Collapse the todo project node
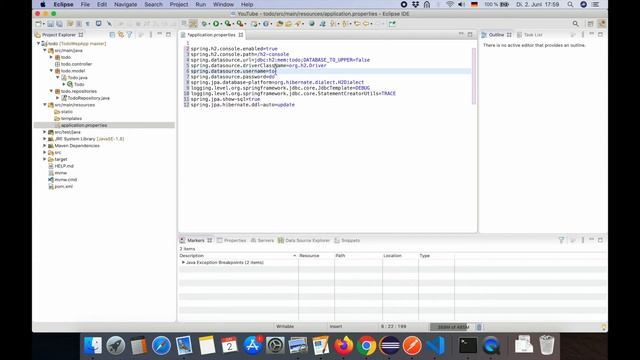The width and height of the screenshot is (640, 360). pos(38,44)
